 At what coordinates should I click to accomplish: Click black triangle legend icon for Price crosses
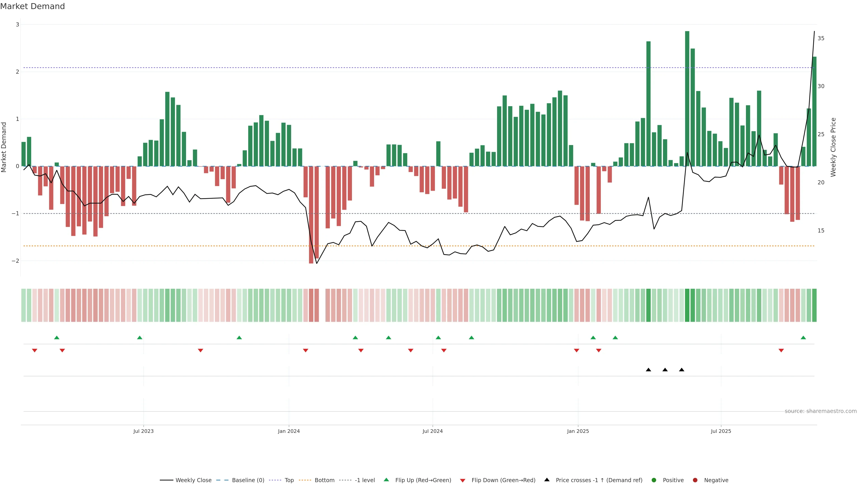pos(547,480)
